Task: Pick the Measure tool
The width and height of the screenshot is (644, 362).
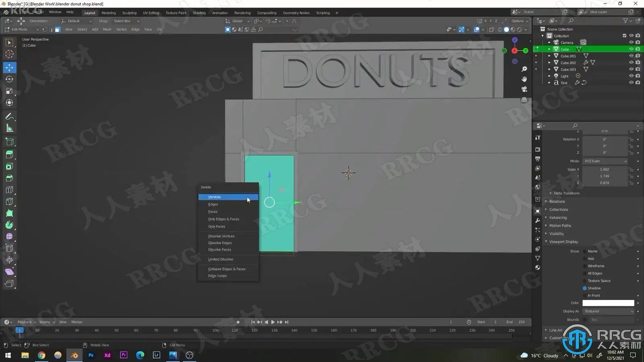Action: point(9,128)
